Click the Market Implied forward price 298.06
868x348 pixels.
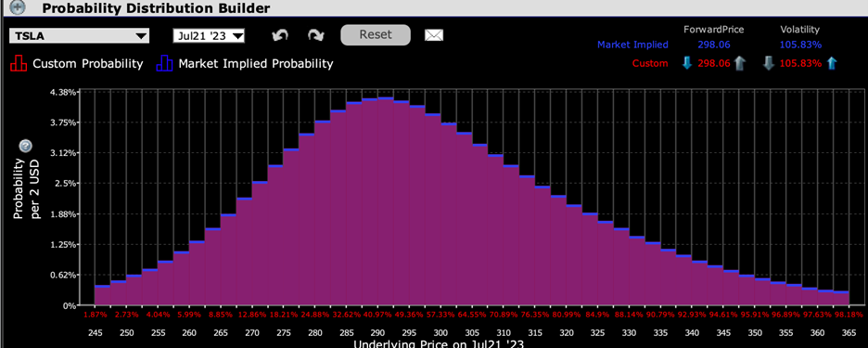tap(713, 45)
